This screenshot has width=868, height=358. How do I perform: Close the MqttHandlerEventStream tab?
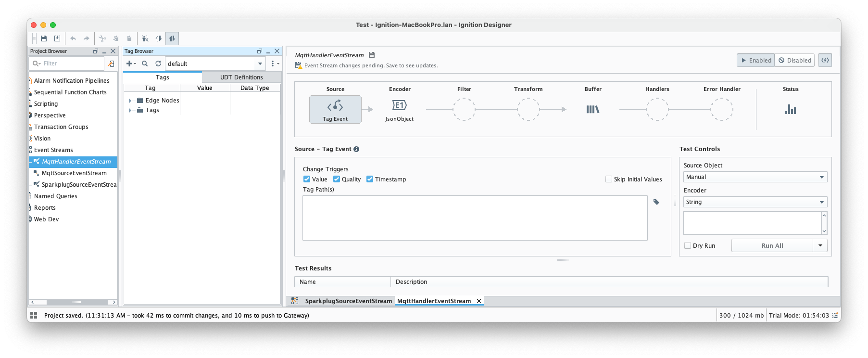(479, 301)
